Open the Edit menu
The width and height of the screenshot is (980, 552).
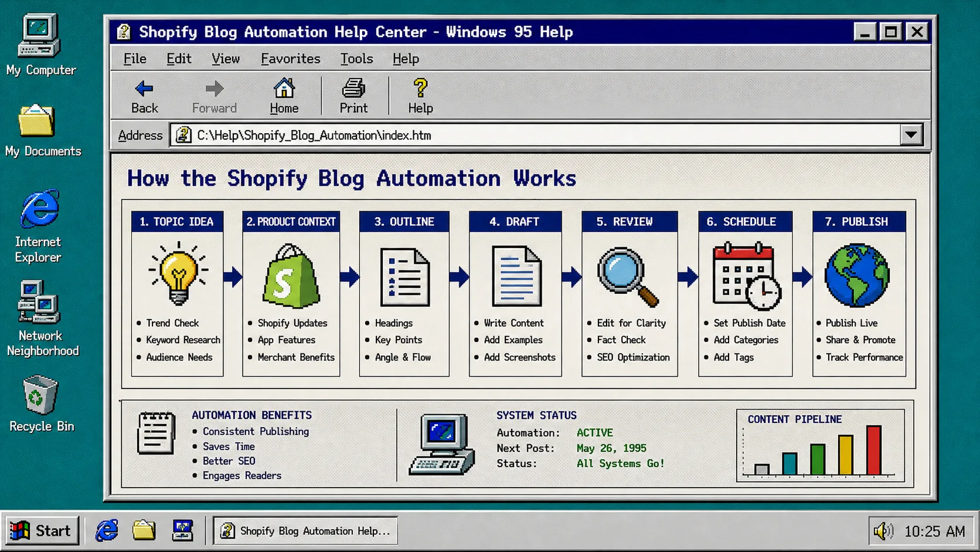[179, 59]
